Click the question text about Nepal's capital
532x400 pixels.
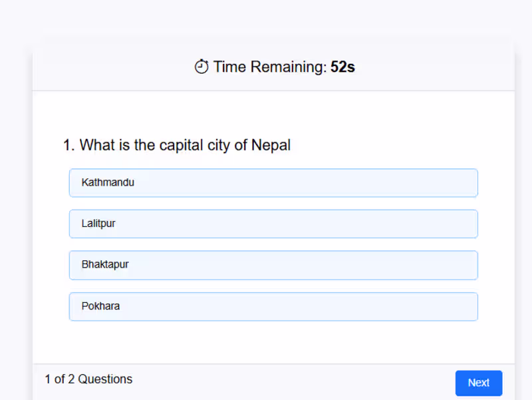(177, 145)
